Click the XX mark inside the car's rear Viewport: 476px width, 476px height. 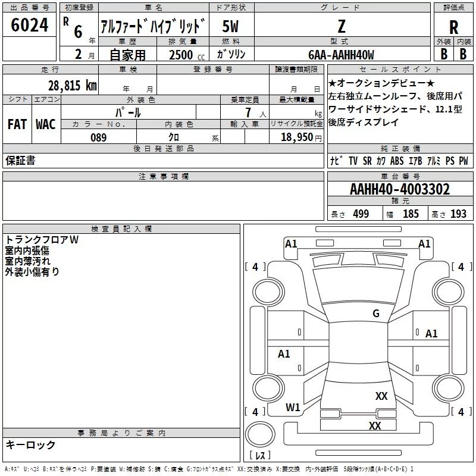[x=381, y=396]
